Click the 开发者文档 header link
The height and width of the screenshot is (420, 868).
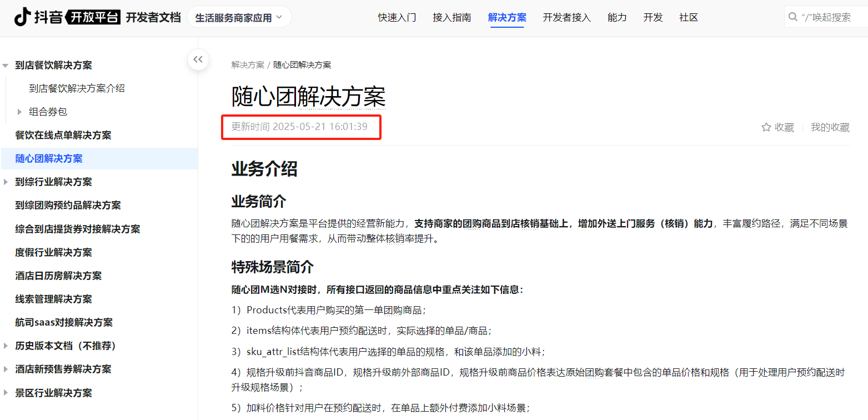coord(153,17)
